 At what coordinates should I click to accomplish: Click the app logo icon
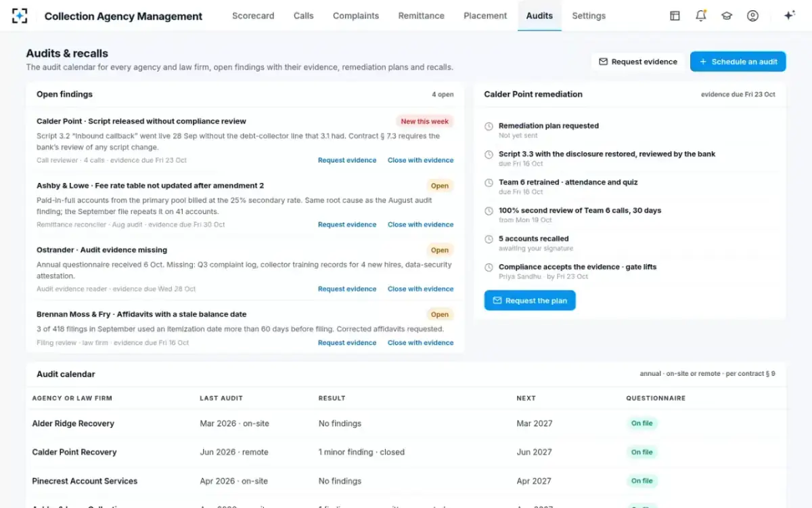click(20, 16)
